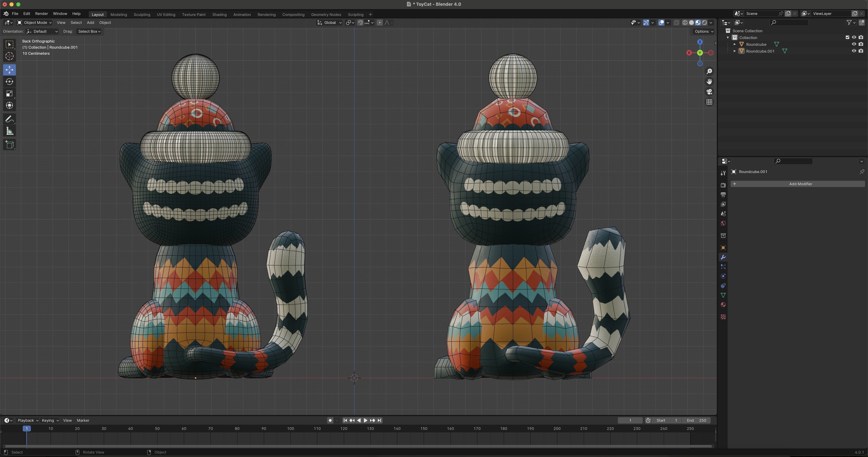Screen dimensions: 868x457
Task: Open the World properties tab
Action: pos(723,223)
